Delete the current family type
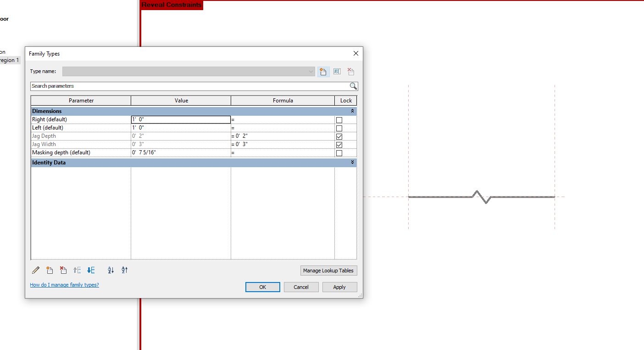 pyautogui.click(x=350, y=71)
